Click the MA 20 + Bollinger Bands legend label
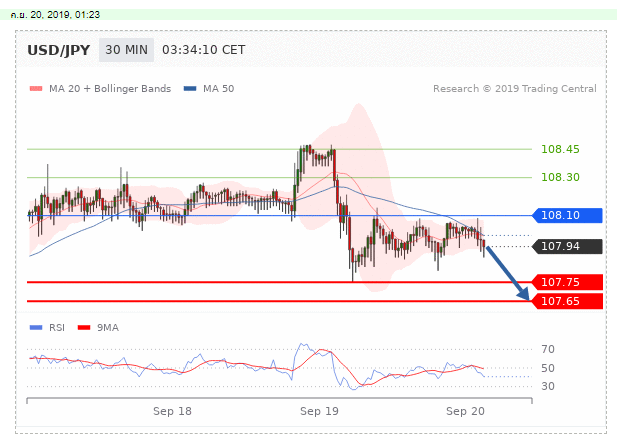The image size is (617, 444). 110,89
